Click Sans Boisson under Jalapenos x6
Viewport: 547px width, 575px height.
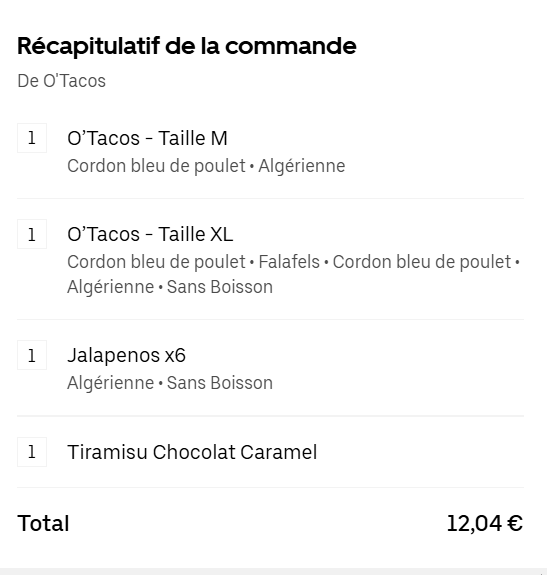[x=220, y=383]
